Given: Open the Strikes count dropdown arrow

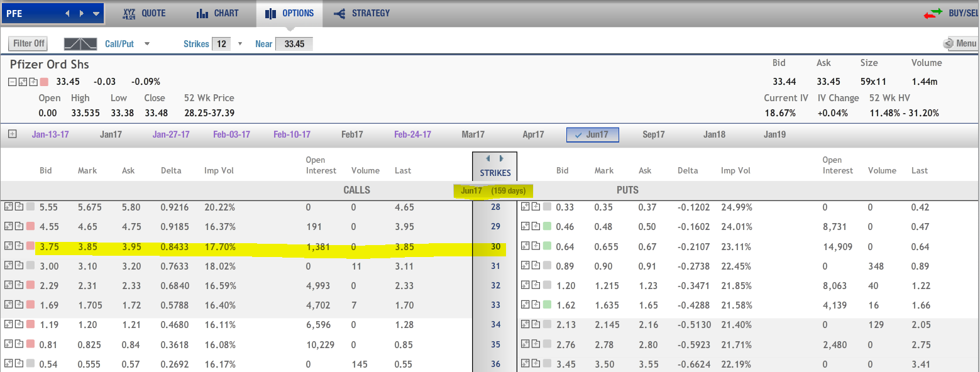Looking at the screenshot, I should [239, 44].
